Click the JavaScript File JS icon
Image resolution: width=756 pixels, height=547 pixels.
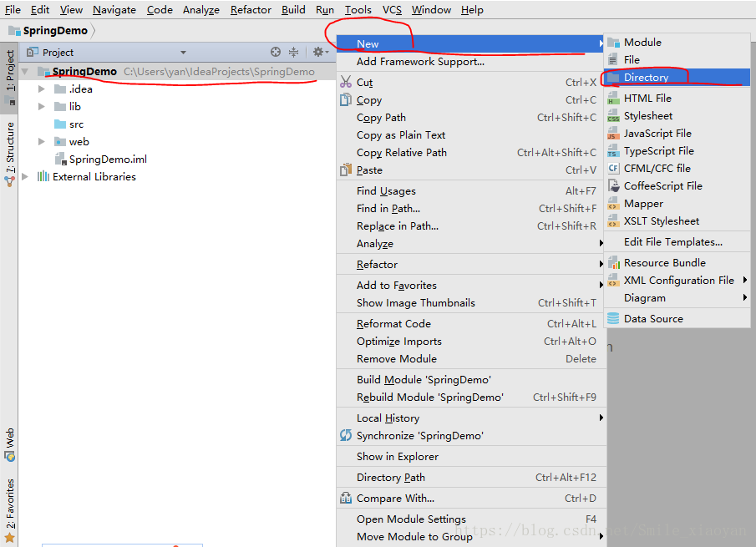click(x=613, y=134)
